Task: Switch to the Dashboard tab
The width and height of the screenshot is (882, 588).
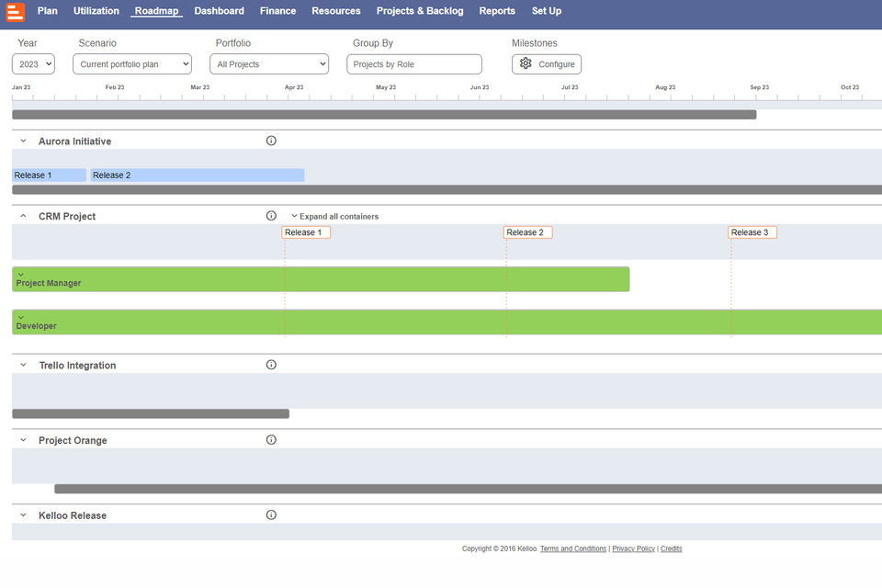Action: (x=219, y=11)
